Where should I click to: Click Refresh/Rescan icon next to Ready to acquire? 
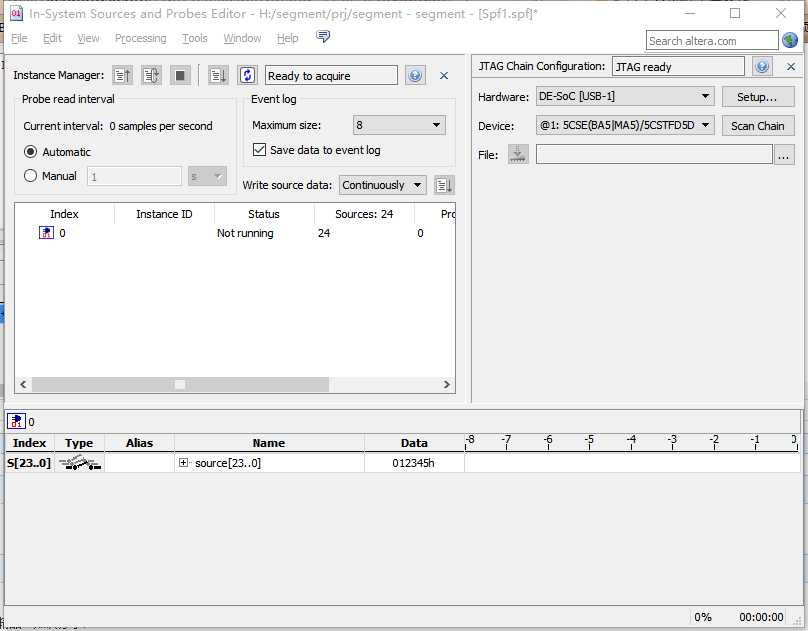247,76
